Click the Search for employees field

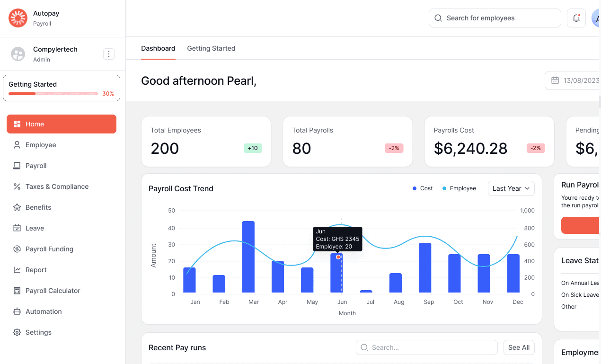495,18
